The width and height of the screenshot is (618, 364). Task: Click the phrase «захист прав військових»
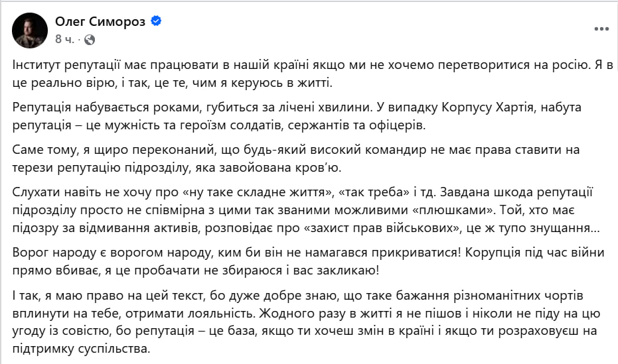[x=383, y=228]
